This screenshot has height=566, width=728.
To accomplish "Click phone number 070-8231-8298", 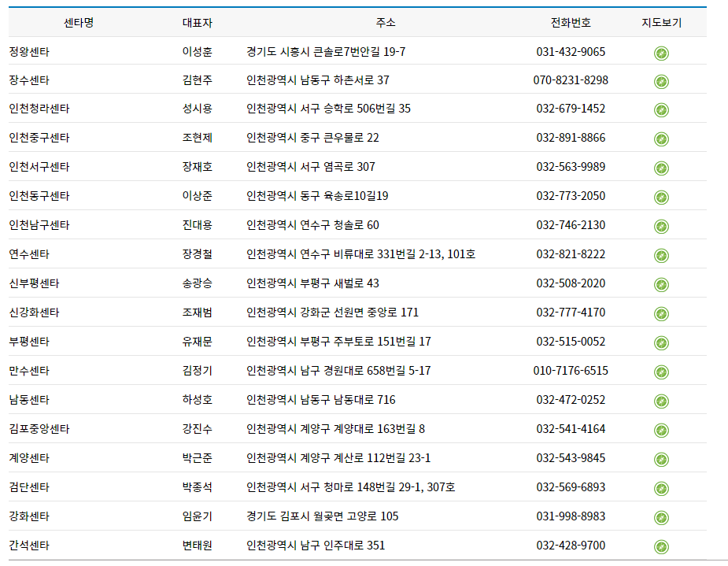I will (571, 80).
